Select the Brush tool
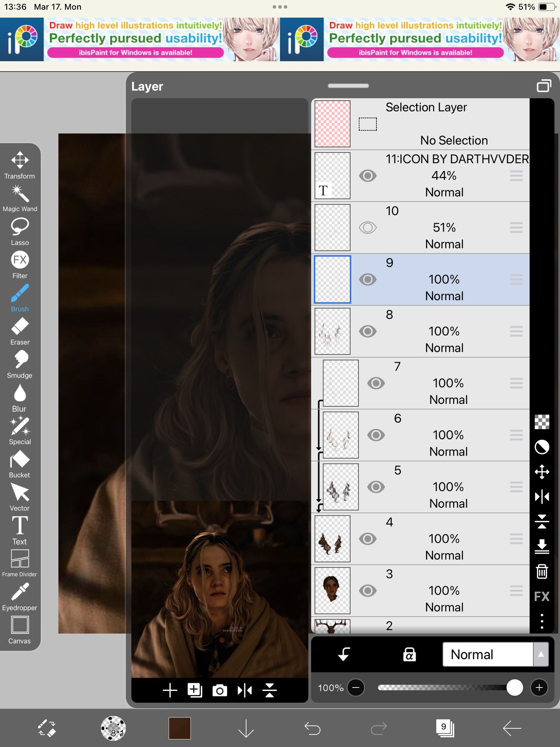560x747 pixels. pyautogui.click(x=20, y=298)
